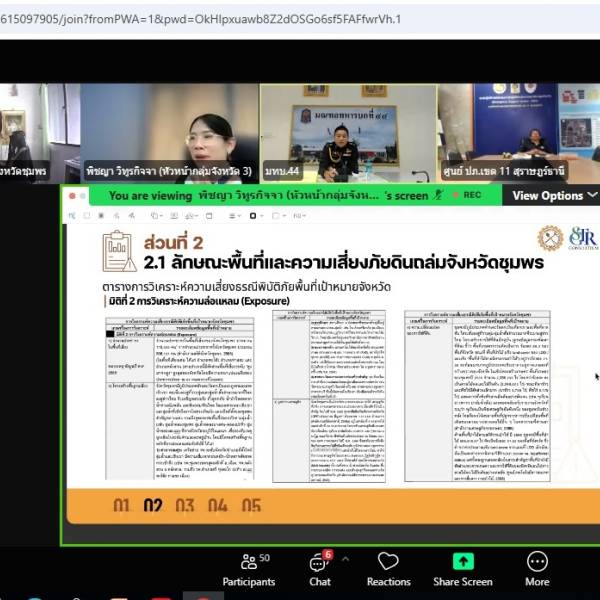Click the SJR consultant logo on slide
The image size is (600, 600).
click(583, 238)
